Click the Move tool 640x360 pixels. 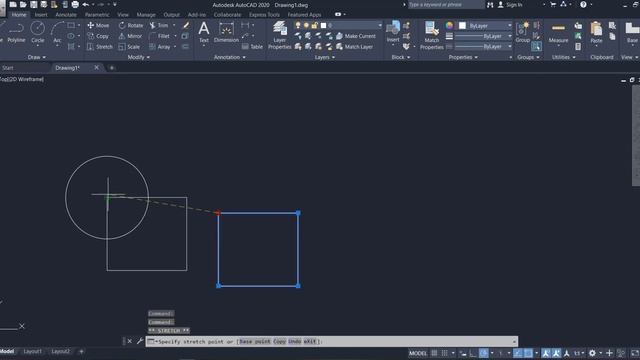(x=98, y=25)
